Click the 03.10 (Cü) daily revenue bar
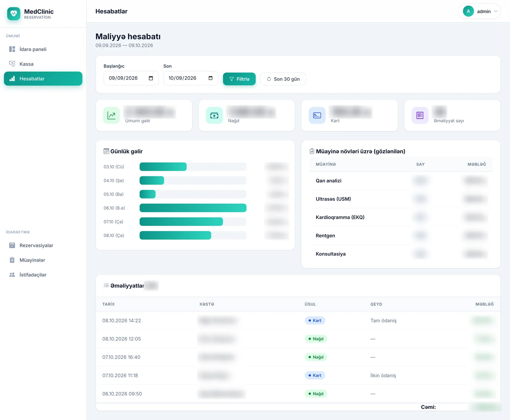Image resolution: width=510 pixels, height=420 pixels. coord(163,167)
